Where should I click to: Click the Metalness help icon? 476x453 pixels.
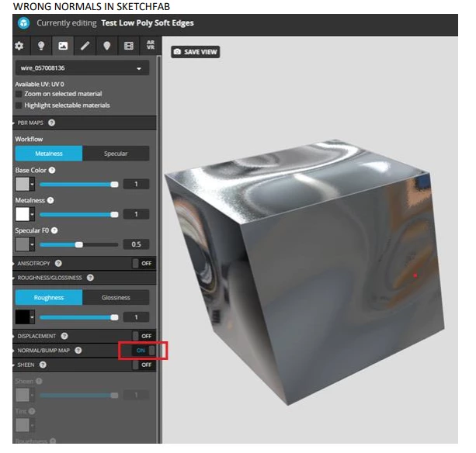click(50, 200)
